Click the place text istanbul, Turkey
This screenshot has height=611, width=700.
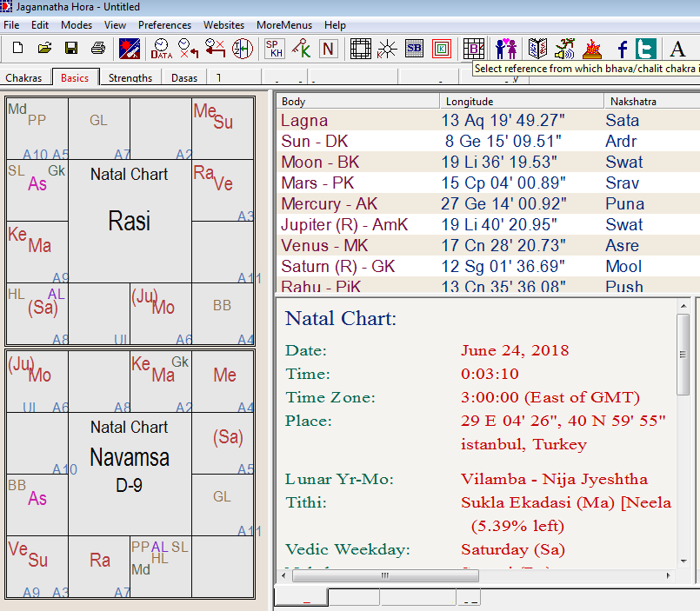click(523, 444)
